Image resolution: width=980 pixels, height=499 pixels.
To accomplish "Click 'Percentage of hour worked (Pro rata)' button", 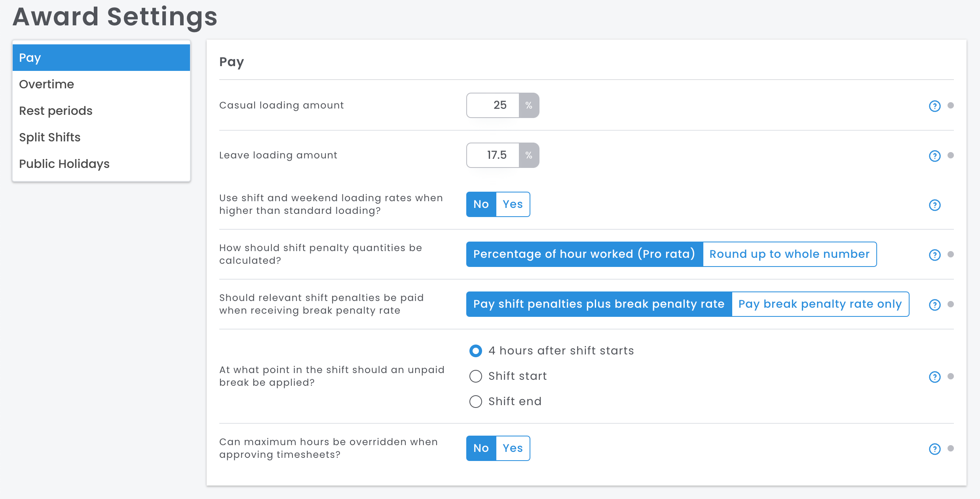I will [x=584, y=254].
